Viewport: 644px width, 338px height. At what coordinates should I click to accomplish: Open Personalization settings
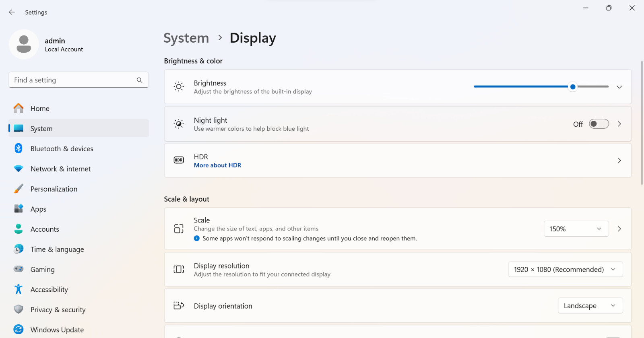(x=78, y=189)
